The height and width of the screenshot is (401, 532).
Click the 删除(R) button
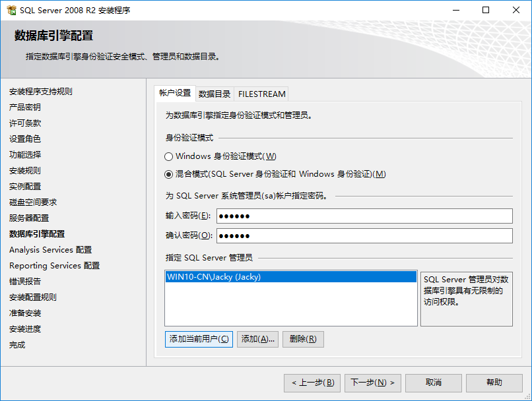tap(303, 339)
